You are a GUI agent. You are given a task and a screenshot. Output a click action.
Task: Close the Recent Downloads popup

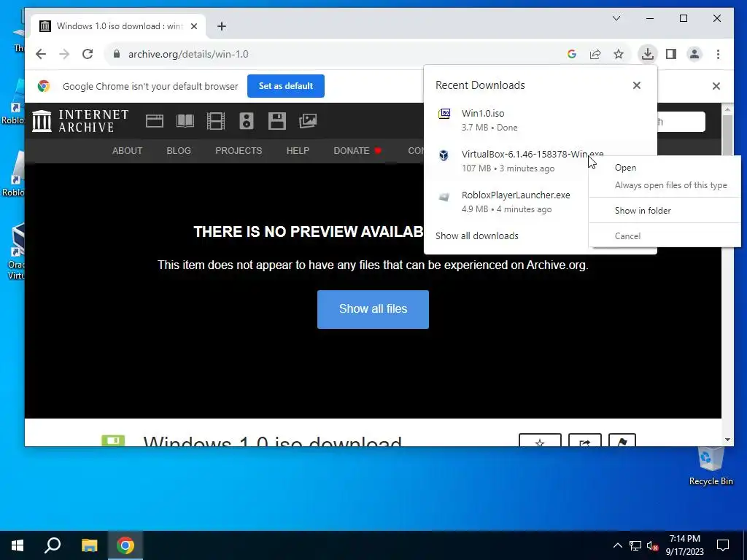pos(636,85)
